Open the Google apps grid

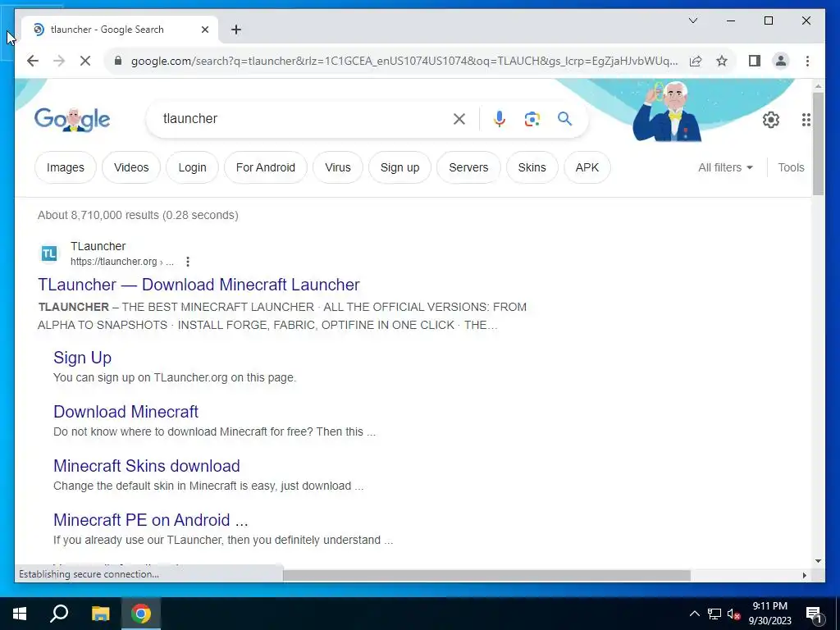click(806, 120)
